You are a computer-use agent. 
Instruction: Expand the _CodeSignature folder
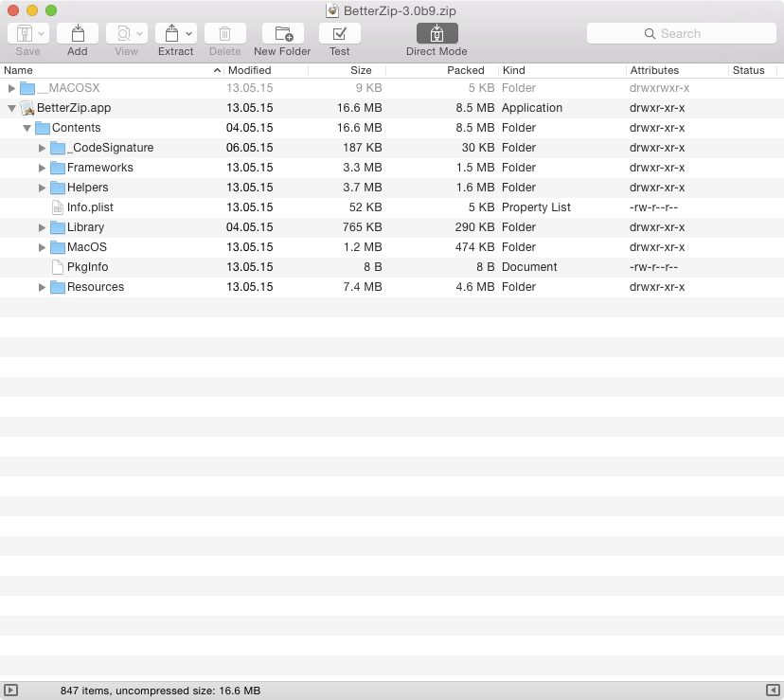[x=42, y=148]
